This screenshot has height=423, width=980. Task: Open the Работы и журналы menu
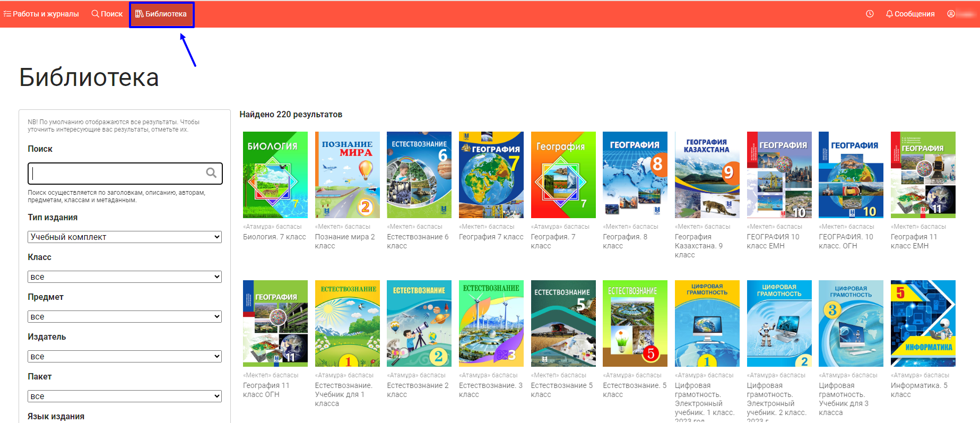41,14
